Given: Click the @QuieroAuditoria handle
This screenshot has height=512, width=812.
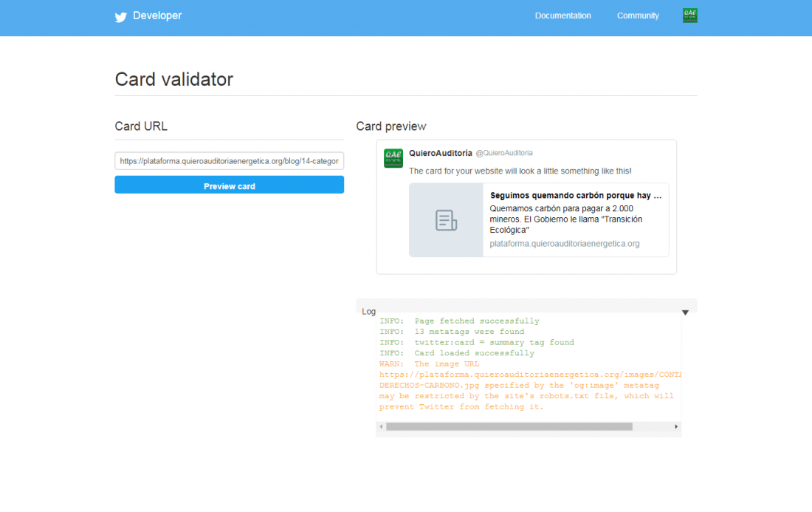Looking at the screenshot, I should click(x=504, y=153).
